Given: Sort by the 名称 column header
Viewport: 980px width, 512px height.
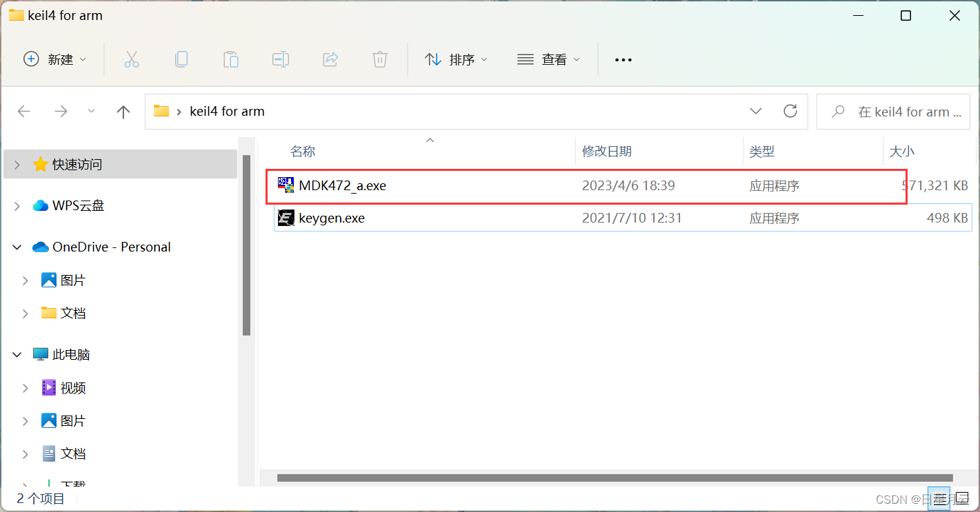Looking at the screenshot, I should pyautogui.click(x=303, y=151).
